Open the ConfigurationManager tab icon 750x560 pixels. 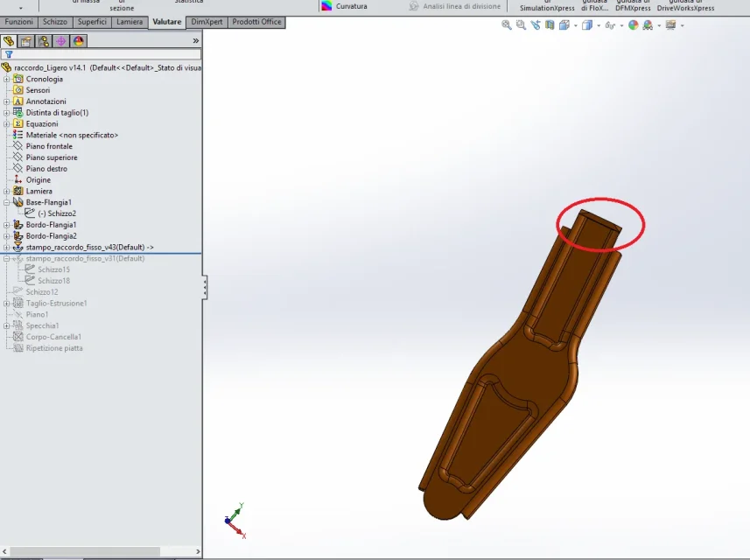click(44, 41)
